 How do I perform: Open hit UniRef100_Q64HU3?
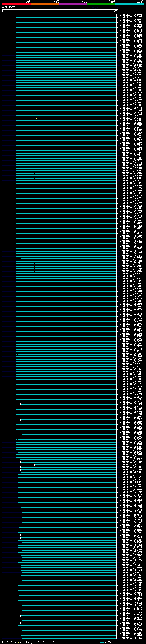[131, 15]
